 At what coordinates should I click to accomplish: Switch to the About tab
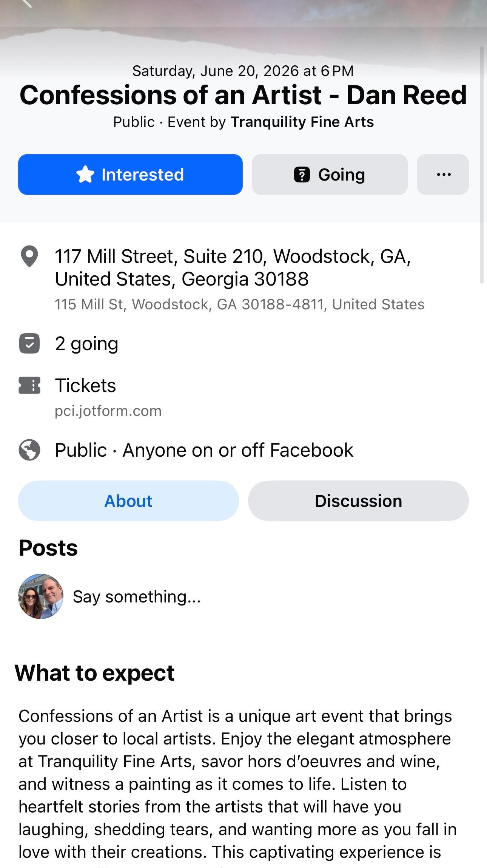click(128, 501)
